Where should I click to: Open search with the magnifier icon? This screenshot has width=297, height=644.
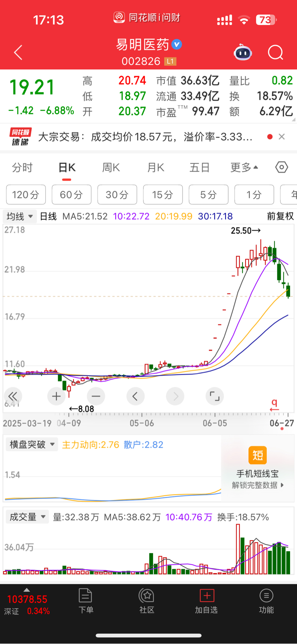(x=275, y=53)
